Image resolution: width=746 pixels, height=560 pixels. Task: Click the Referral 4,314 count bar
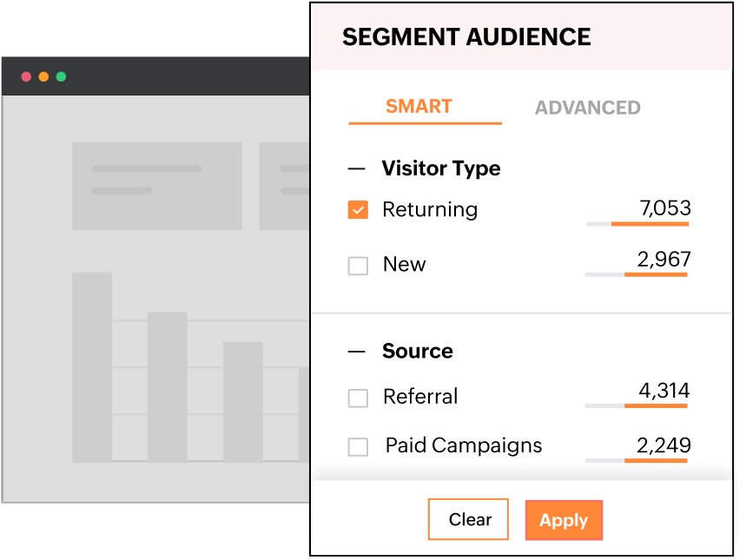point(636,405)
